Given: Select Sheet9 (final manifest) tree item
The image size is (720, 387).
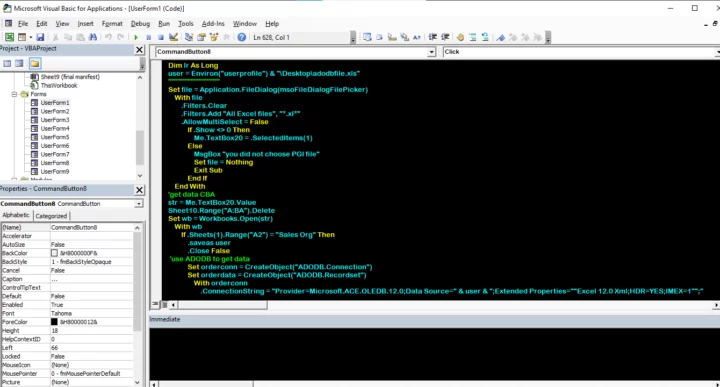Looking at the screenshot, I should (70, 77).
